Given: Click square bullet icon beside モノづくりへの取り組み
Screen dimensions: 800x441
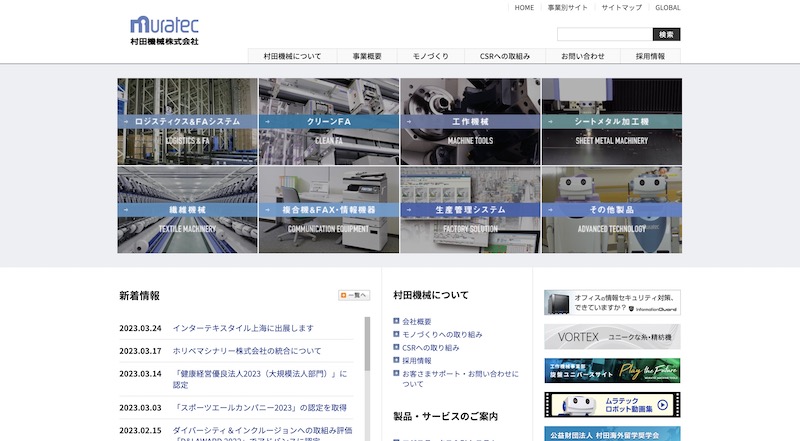Looking at the screenshot, I should pyautogui.click(x=396, y=334).
